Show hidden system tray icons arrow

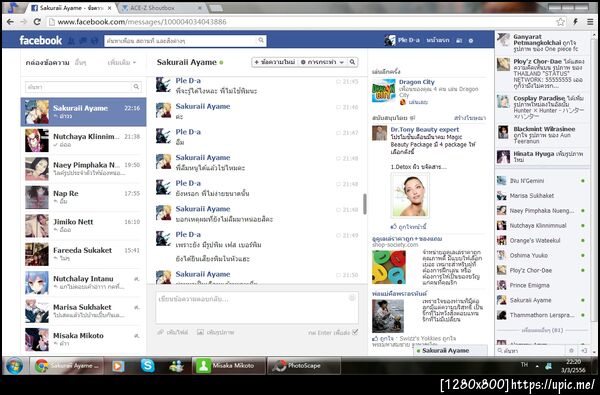click(x=537, y=366)
